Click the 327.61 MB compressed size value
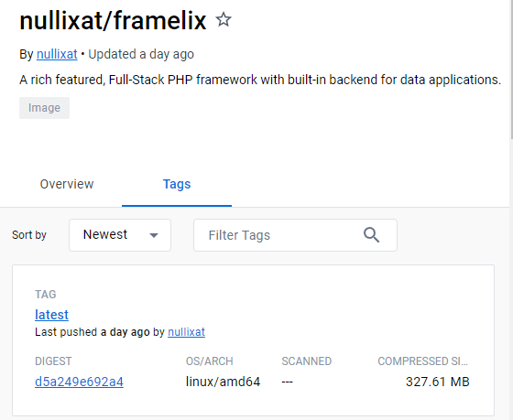 click(x=438, y=382)
